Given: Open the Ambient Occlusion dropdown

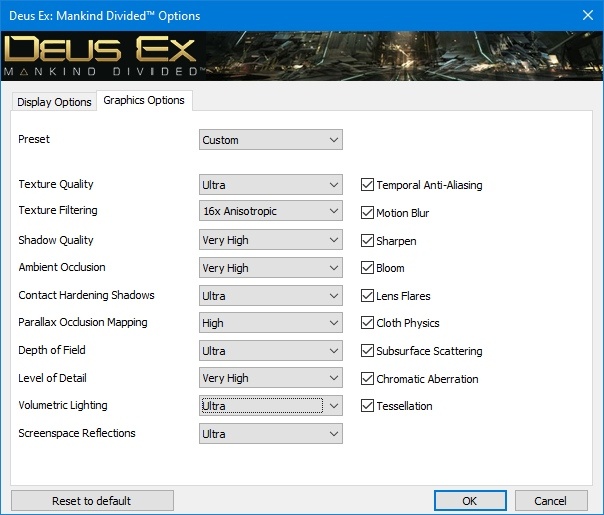Looking at the screenshot, I should click(x=271, y=268).
